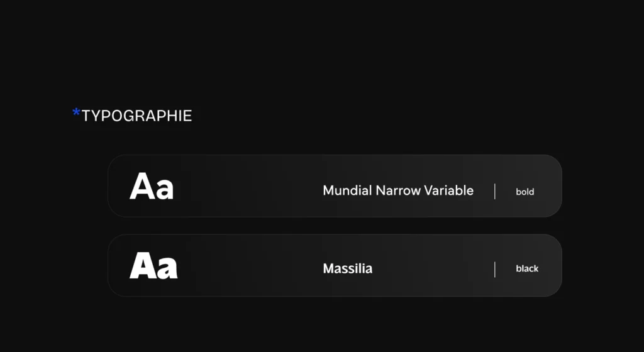
Task: Click empty space inside the Mundial card
Action: pyautogui.click(x=247, y=186)
